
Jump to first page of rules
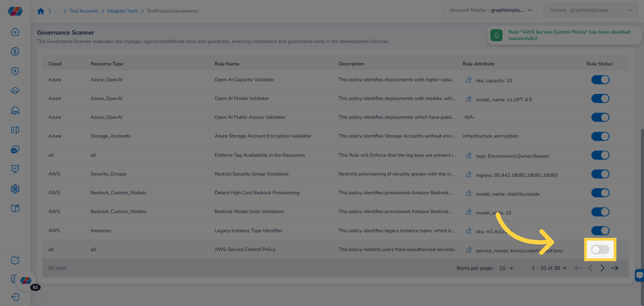(578, 268)
